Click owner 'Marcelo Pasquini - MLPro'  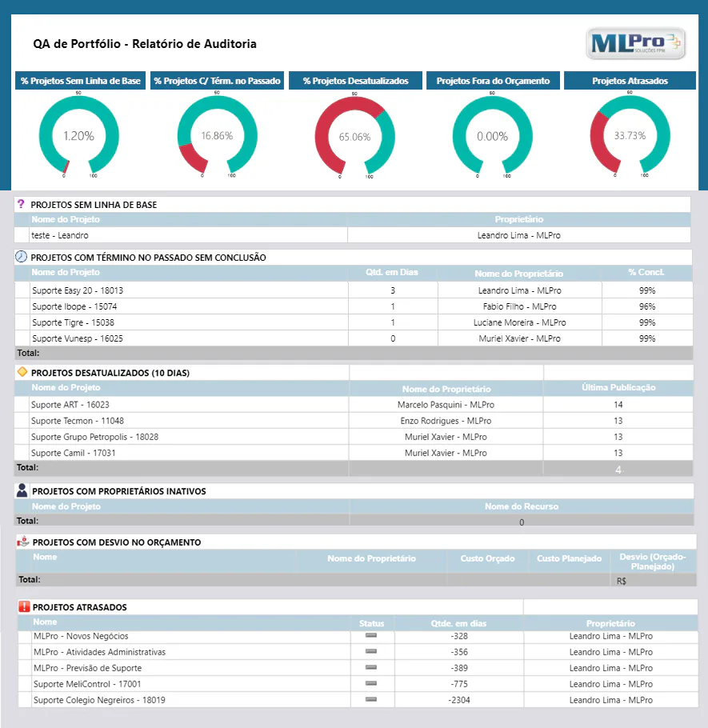pyautogui.click(x=446, y=405)
